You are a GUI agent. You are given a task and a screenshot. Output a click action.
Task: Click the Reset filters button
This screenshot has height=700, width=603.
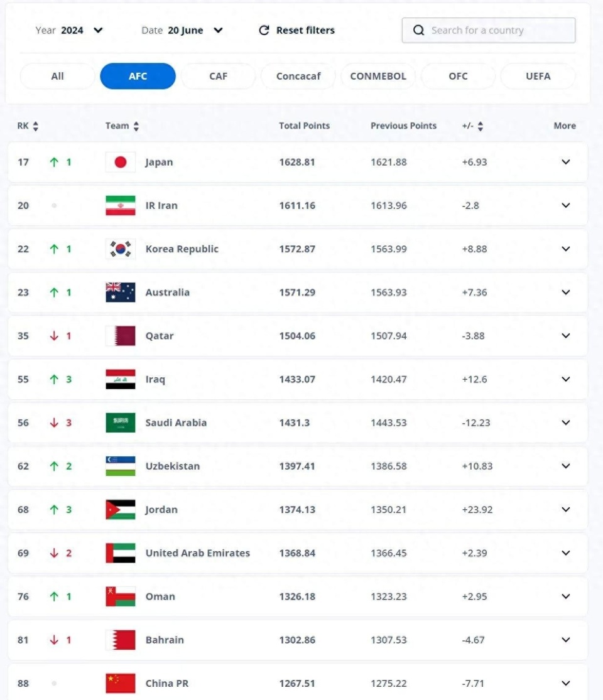296,30
